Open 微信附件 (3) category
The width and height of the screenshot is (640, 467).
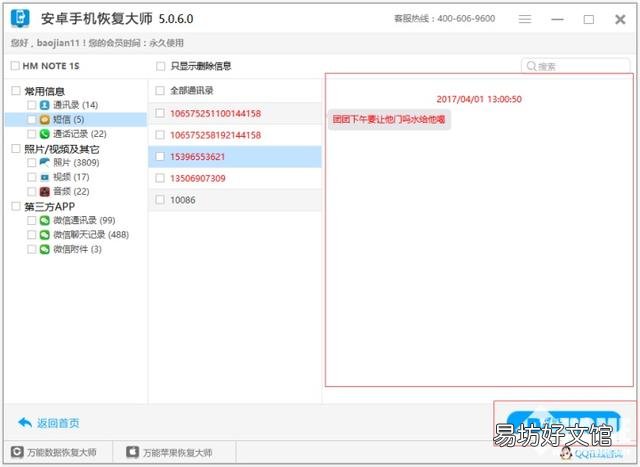pyautogui.click(x=77, y=249)
